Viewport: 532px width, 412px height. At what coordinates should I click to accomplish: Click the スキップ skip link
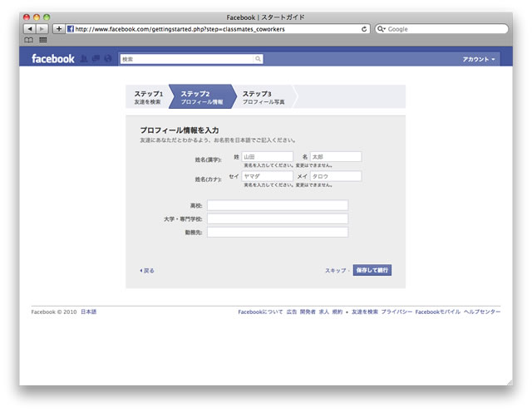coord(335,271)
